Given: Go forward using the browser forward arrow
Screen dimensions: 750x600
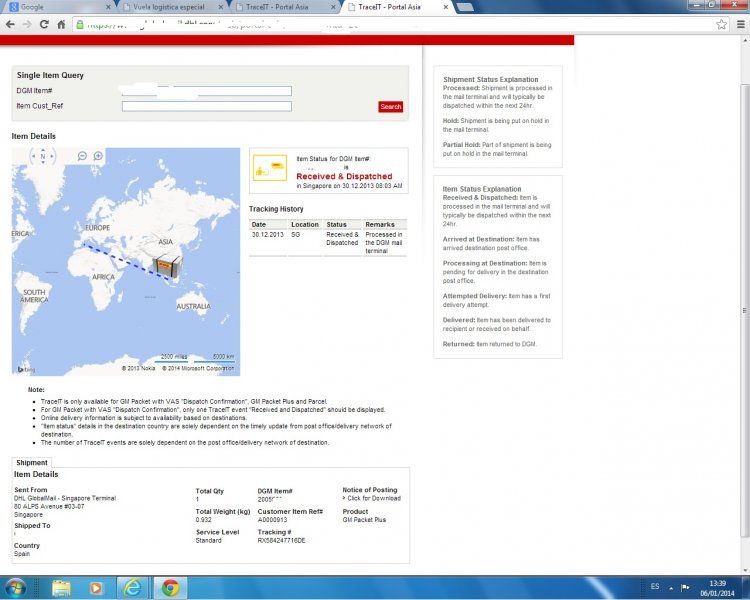Looking at the screenshot, I should (27, 24).
